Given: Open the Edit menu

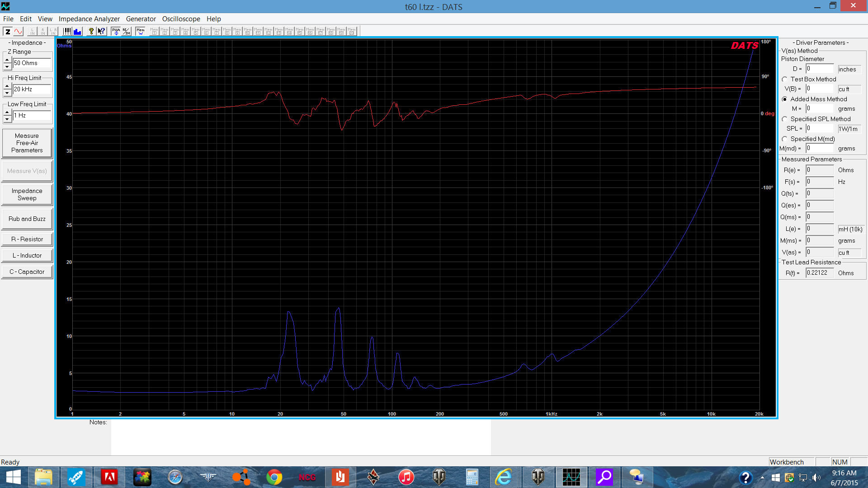Looking at the screenshot, I should [26, 19].
